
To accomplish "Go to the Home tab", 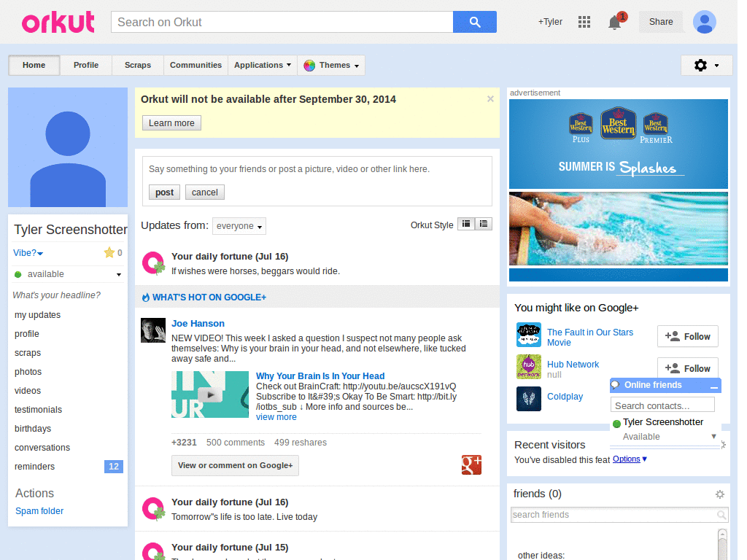I will point(34,65).
